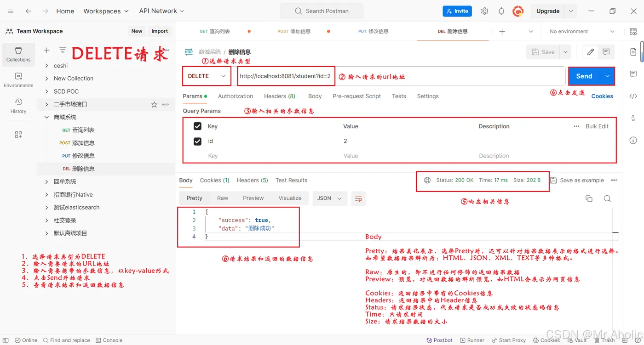Switch to the GET 查询列表 tab
644x345 pixels.
point(215,31)
